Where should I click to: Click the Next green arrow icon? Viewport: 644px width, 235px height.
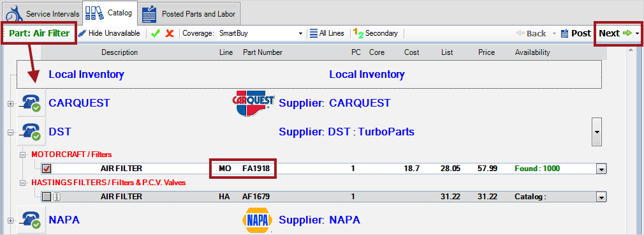click(x=627, y=33)
